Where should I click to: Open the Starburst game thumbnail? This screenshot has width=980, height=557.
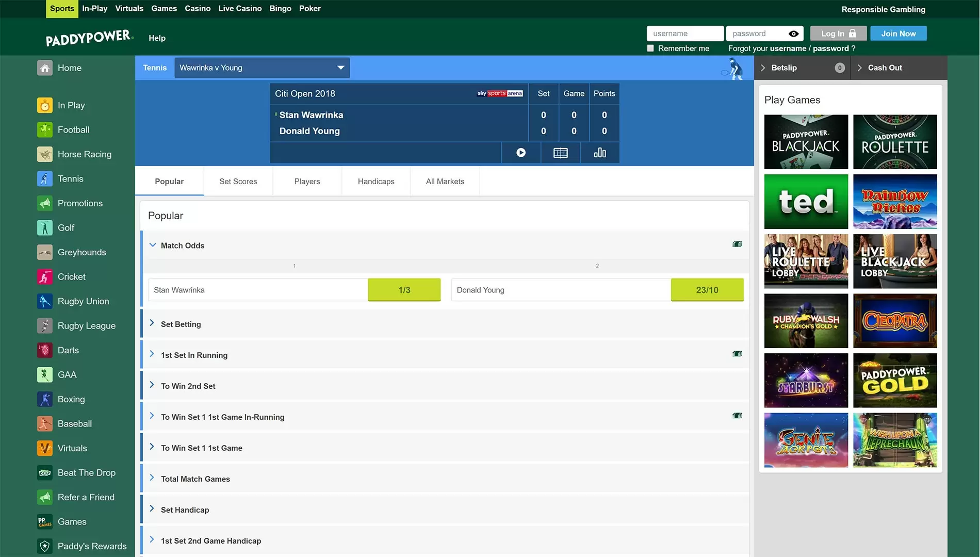[x=806, y=381]
